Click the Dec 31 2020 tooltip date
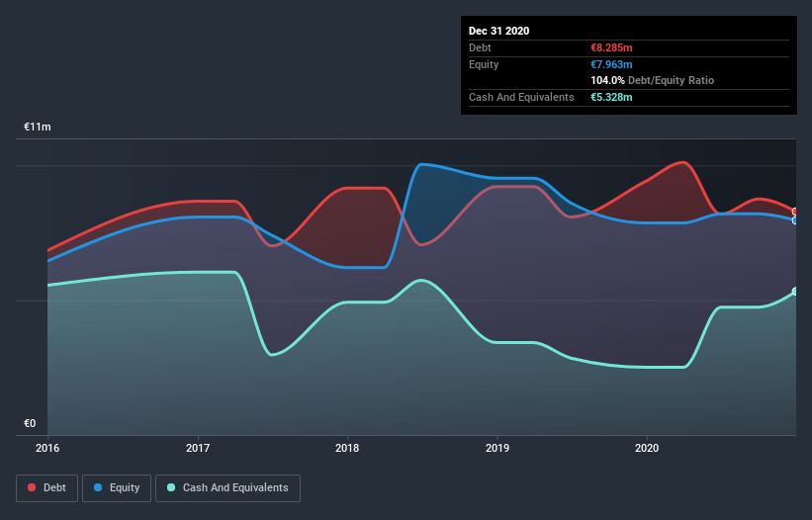The width and height of the screenshot is (812, 520). coord(498,31)
